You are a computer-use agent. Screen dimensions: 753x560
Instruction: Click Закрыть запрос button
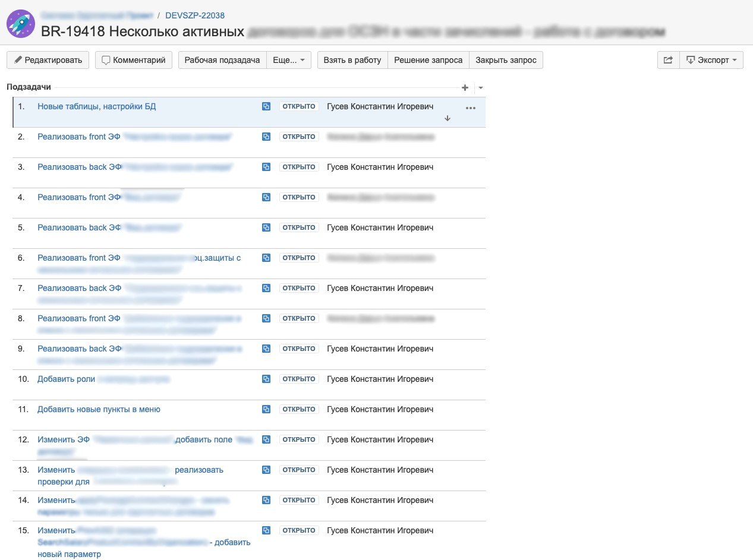(x=506, y=60)
